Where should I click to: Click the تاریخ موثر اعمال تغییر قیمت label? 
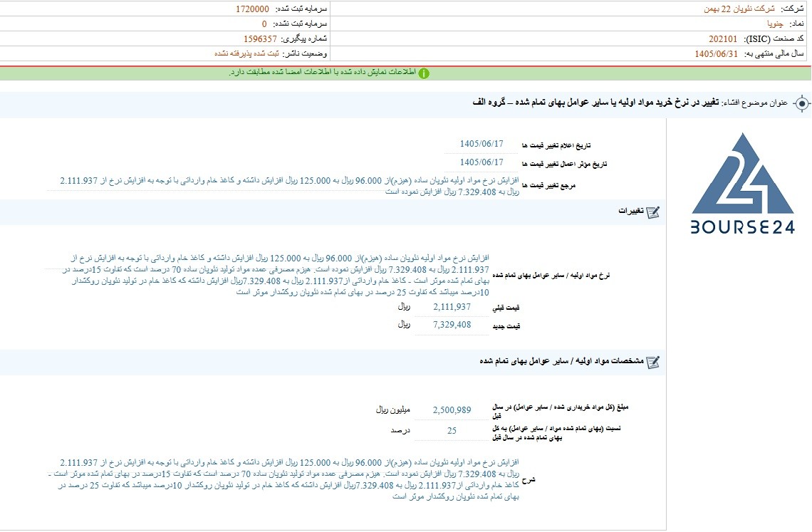[564, 165]
